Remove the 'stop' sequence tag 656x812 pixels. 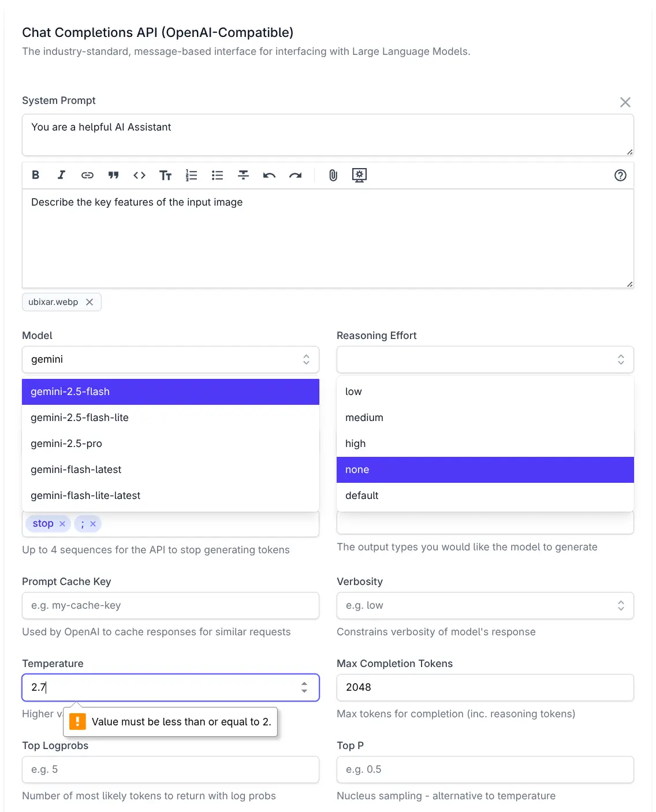62,524
